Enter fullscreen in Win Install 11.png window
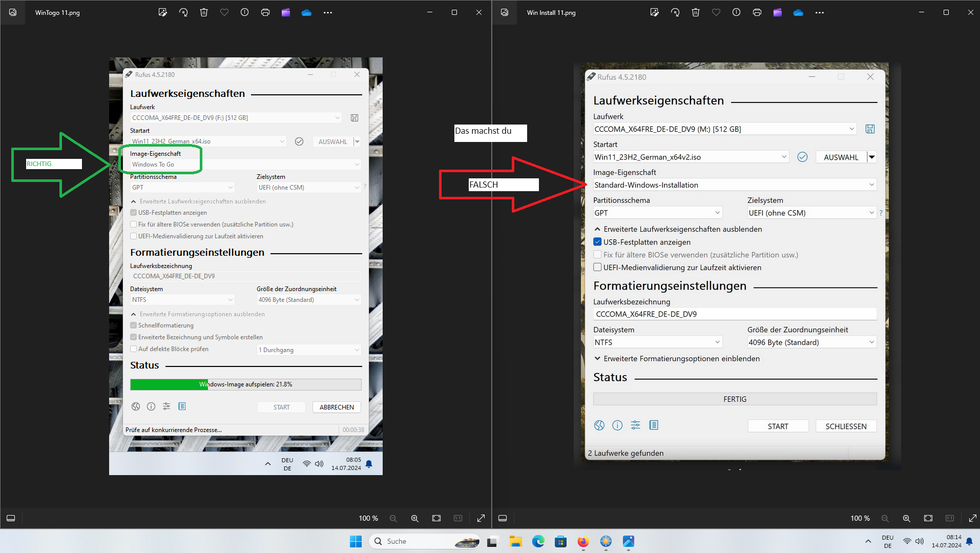The height and width of the screenshot is (553, 980). pyautogui.click(x=973, y=518)
